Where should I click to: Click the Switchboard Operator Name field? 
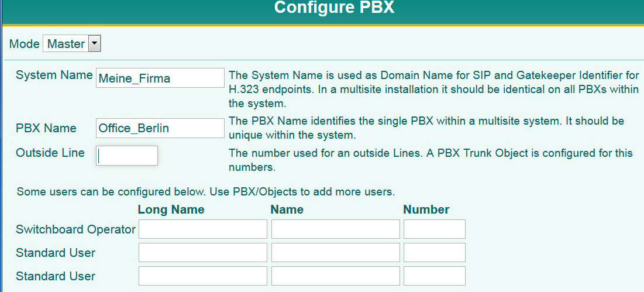pyautogui.click(x=335, y=229)
